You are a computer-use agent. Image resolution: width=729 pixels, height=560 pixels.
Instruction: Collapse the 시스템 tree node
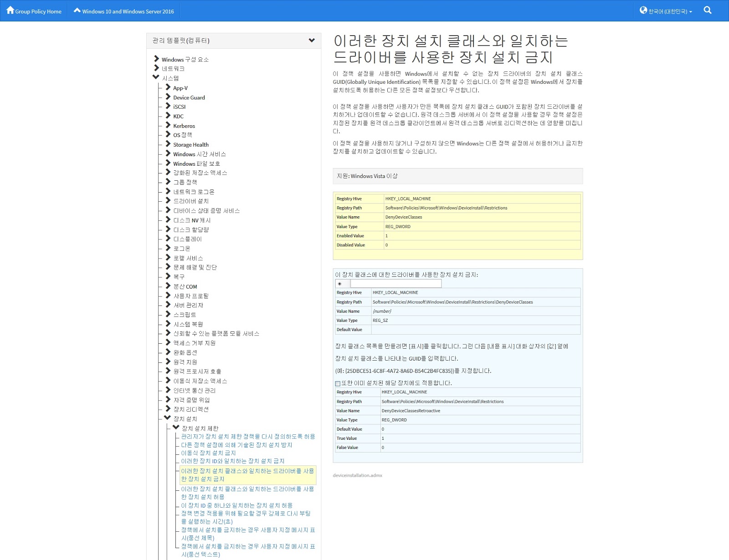pyautogui.click(x=156, y=77)
